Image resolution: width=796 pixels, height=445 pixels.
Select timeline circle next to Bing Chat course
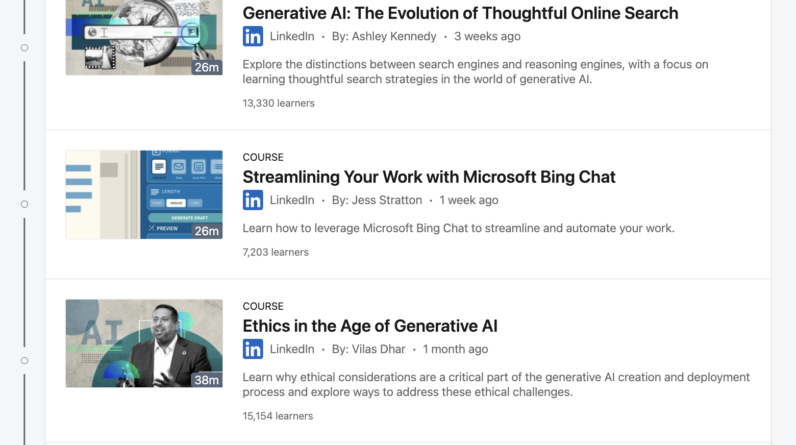tap(24, 204)
